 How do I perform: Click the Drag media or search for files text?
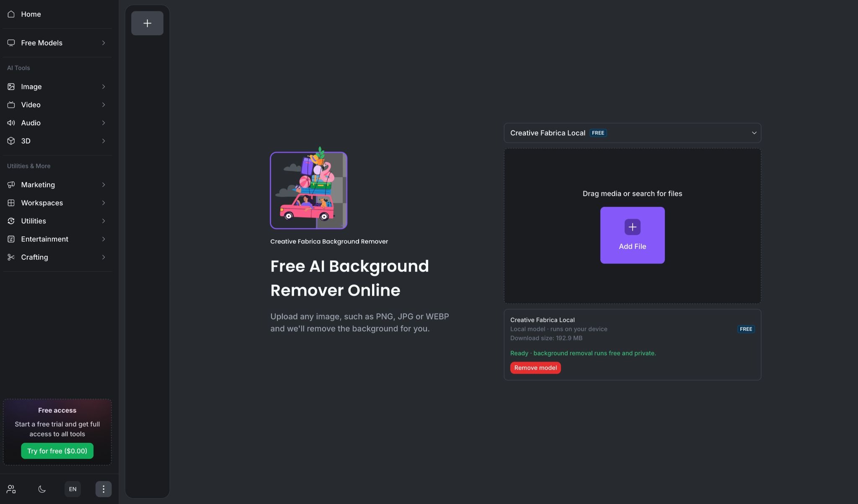[x=633, y=194]
